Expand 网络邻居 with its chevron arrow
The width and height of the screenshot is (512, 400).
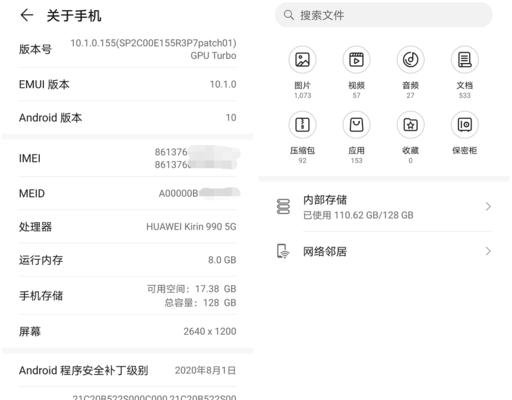(x=488, y=251)
